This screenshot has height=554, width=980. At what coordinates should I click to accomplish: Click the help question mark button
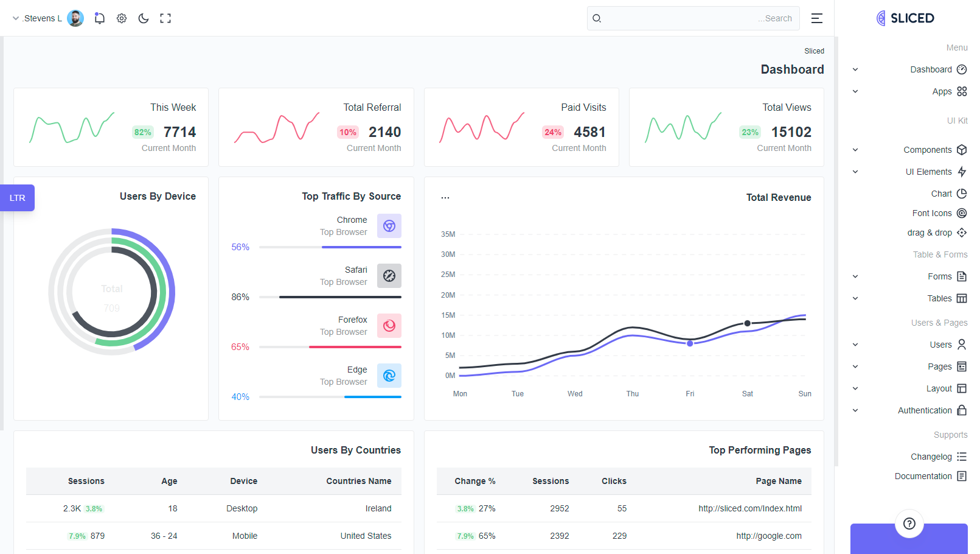[909, 524]
